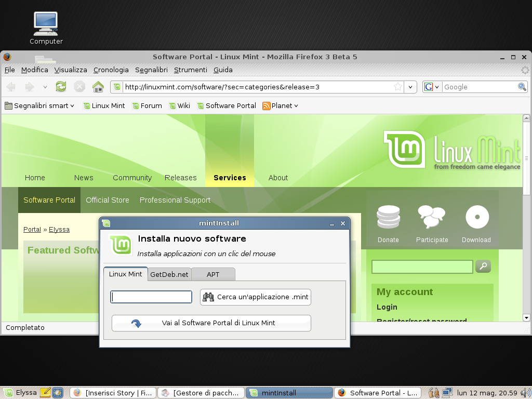Open the About navigation link
The width and height of the screenshot is (532, 399).
(x=278, y=178)
